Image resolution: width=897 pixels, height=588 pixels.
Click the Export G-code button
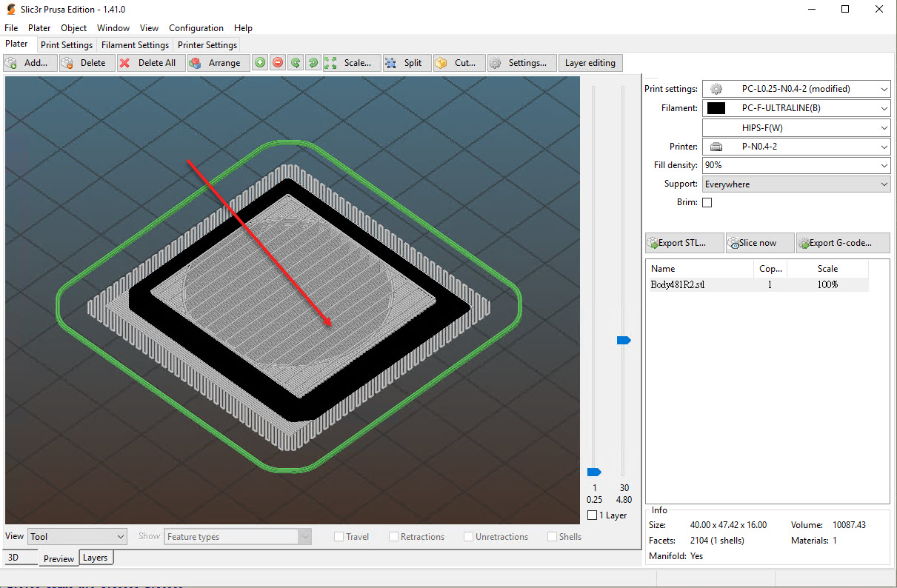pos(842,242)
